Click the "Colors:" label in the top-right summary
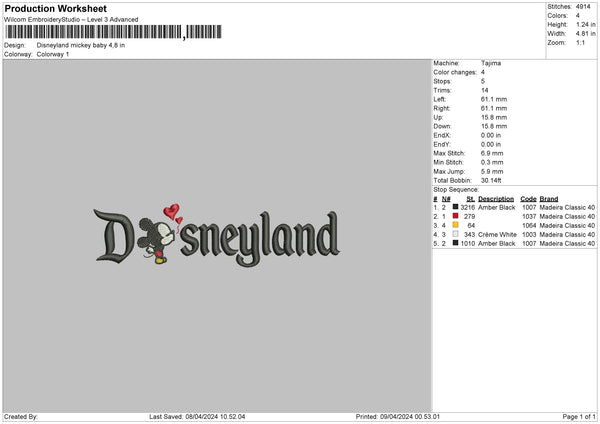The image size is (600, 424). pyautogui.click(x=557, y=16)
